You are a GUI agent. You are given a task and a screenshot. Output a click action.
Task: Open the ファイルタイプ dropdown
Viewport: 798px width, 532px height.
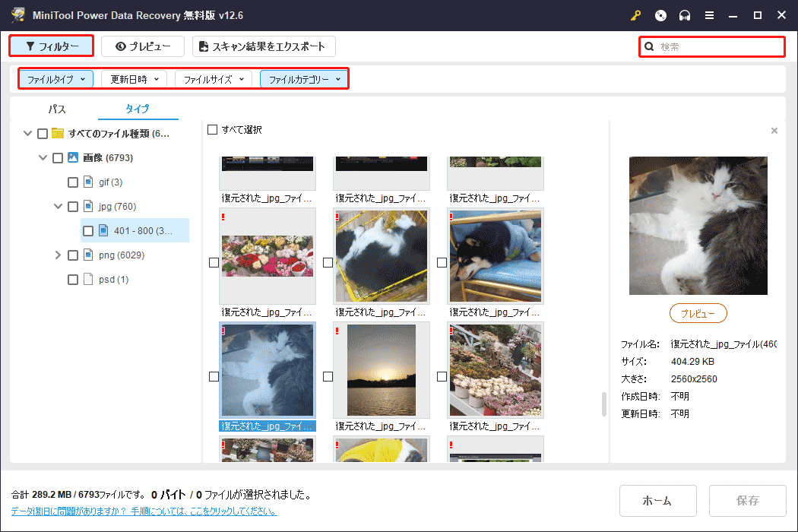click(55, 78)
